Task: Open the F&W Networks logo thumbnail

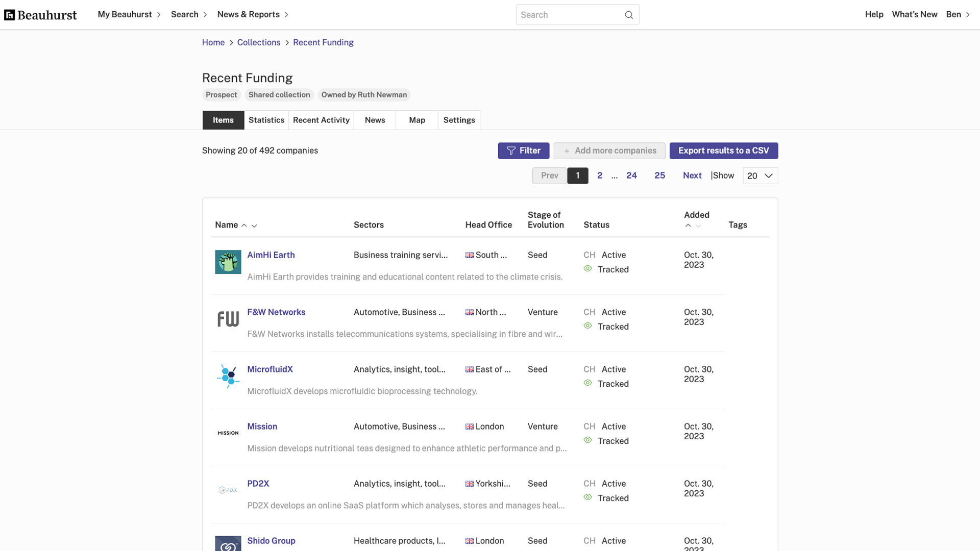Action: pos(228,319)
